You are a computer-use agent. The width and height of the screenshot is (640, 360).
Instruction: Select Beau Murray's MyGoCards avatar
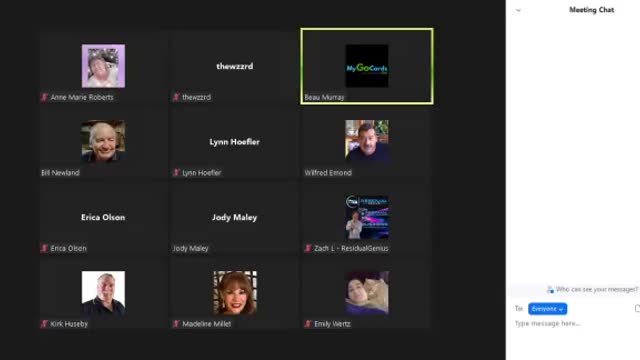coord(367,66)
